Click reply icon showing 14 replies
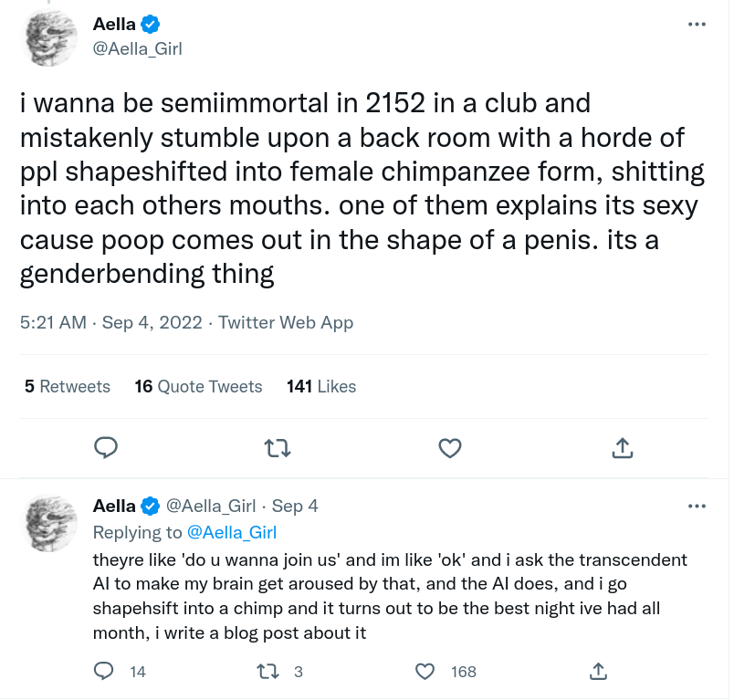 click(x=103, y=671)
